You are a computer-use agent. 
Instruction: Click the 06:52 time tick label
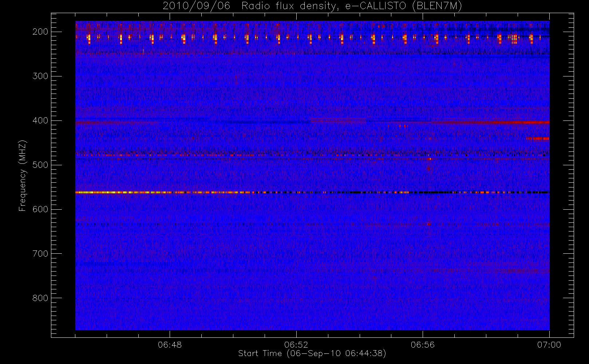pyautogui.click(x=296, y=345)
